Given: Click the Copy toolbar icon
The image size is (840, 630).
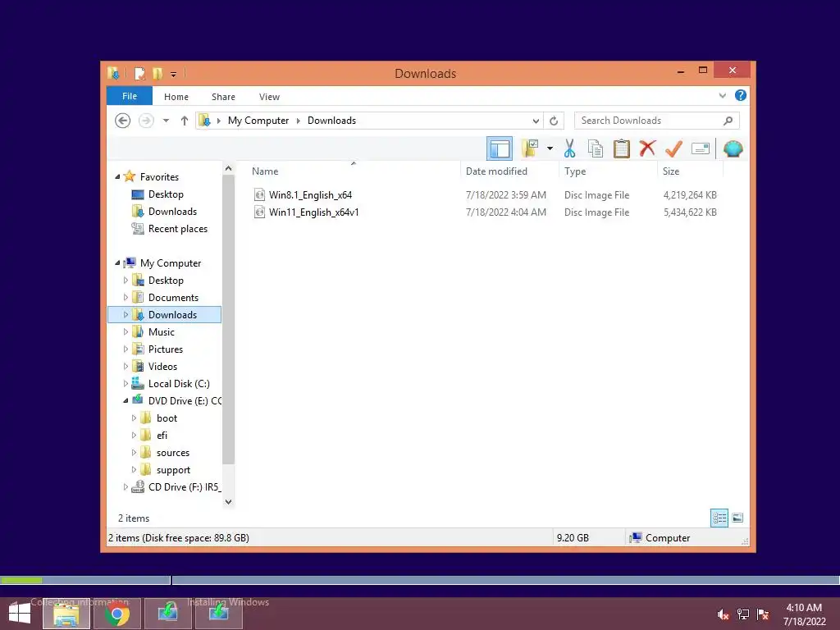Looking at the screenshot, I should (x=596, y=148).
